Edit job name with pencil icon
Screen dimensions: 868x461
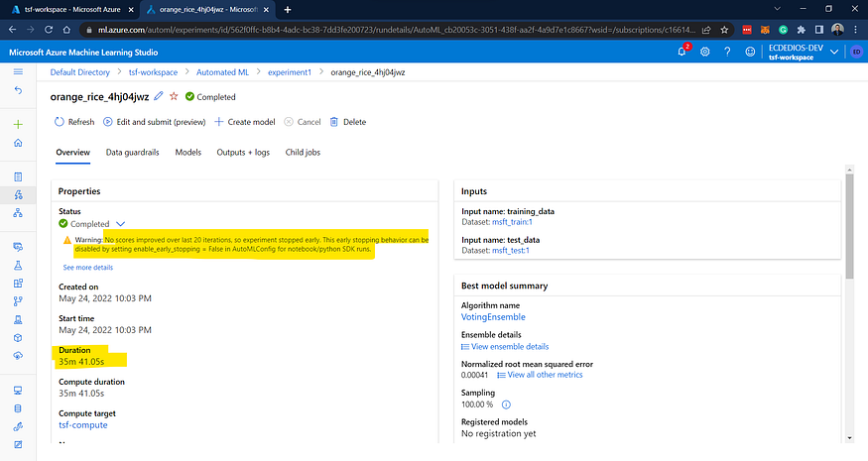(x=159, y=96)
